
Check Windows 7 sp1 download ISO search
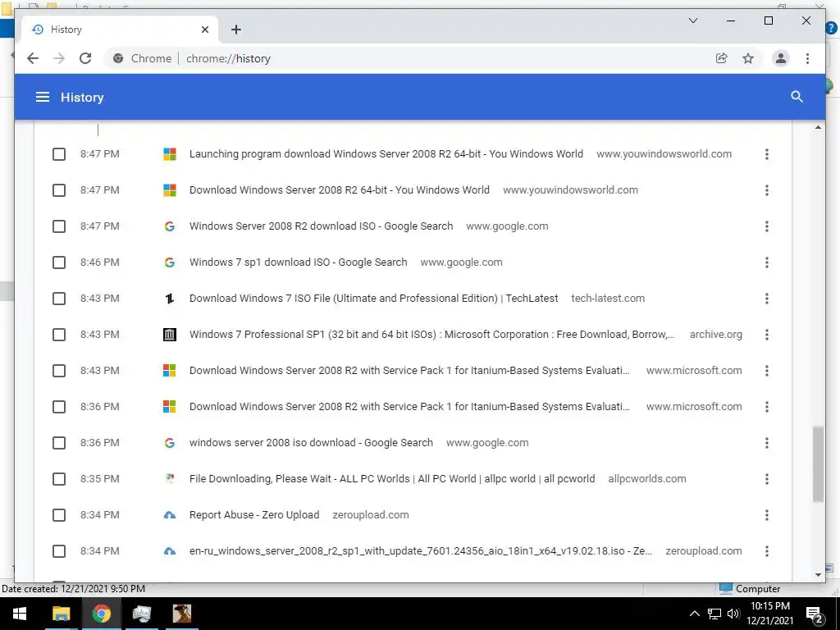click(59, 262)
